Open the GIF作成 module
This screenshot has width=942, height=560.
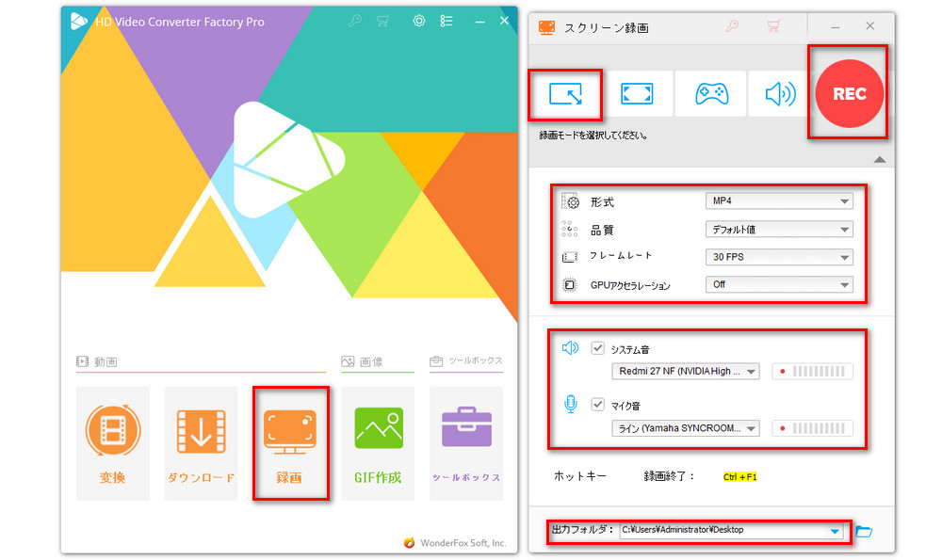pos(378,443)
